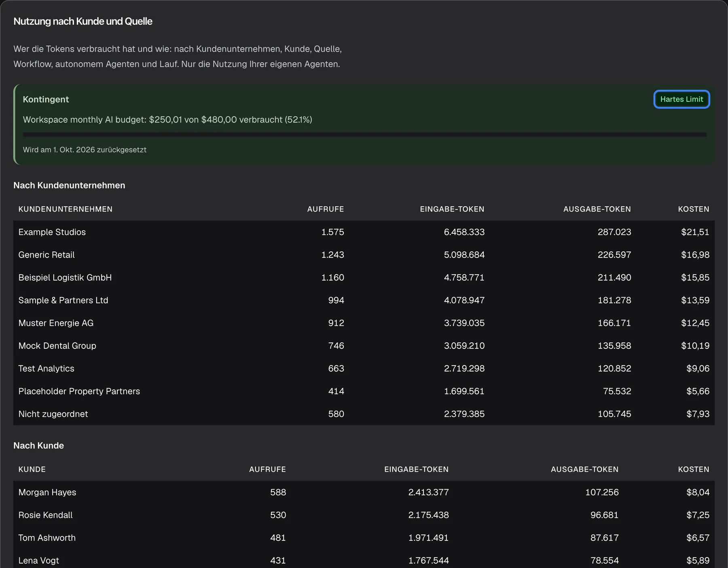The height and width of the screenshot is (568, 728).
Task: Click the Hartes Limit badge
Action: pyautogui.click(x=681, y=99)
